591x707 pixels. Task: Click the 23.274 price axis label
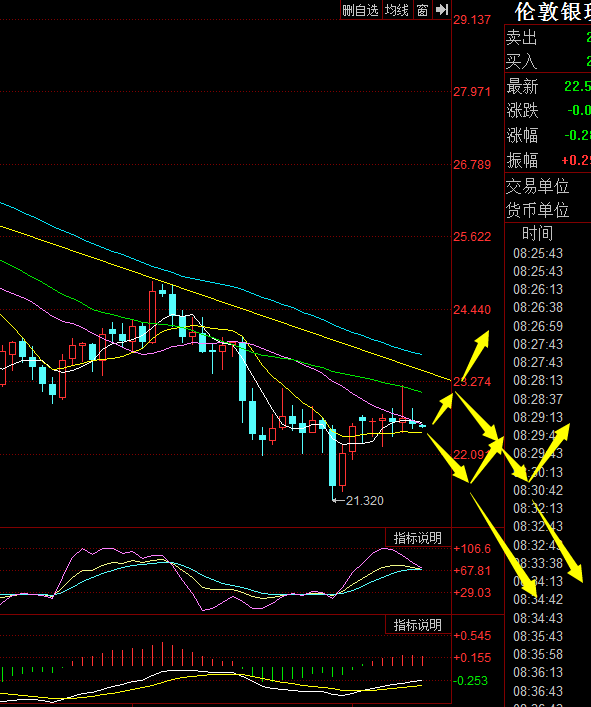click(x=472, y=382)
